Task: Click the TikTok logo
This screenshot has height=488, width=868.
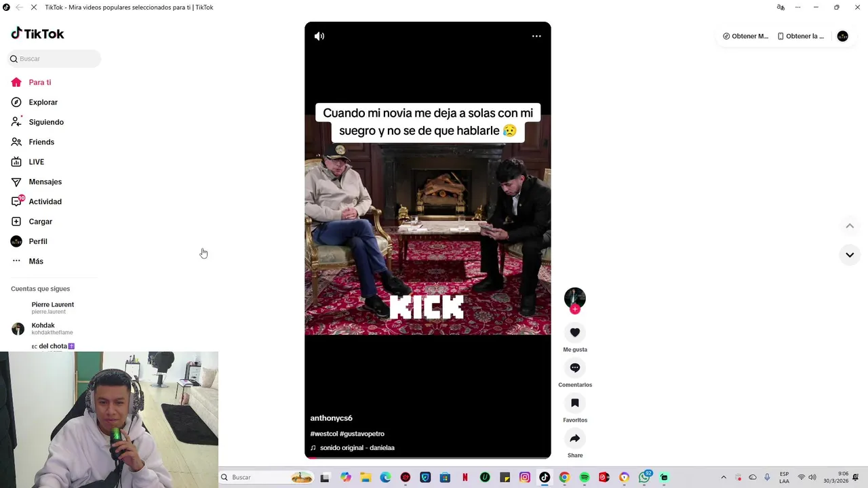Action: [x=37, y=34]
